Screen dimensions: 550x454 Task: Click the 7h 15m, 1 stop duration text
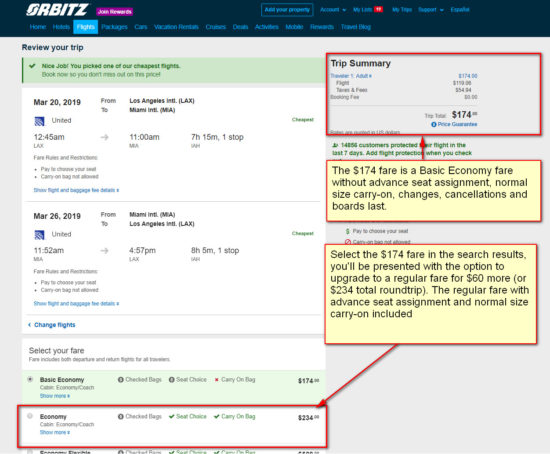click(217, 137)
